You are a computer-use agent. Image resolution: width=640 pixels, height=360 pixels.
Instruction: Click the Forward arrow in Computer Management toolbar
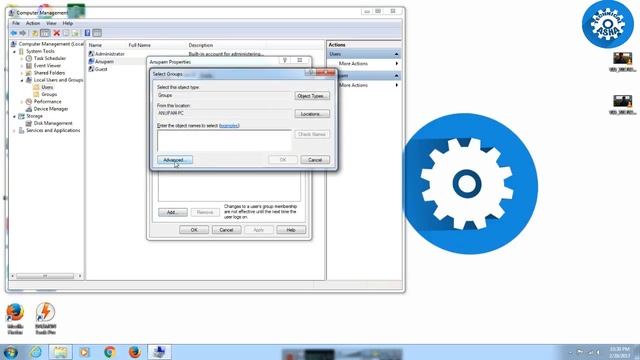pyautogui.click(x=23, y=33)
